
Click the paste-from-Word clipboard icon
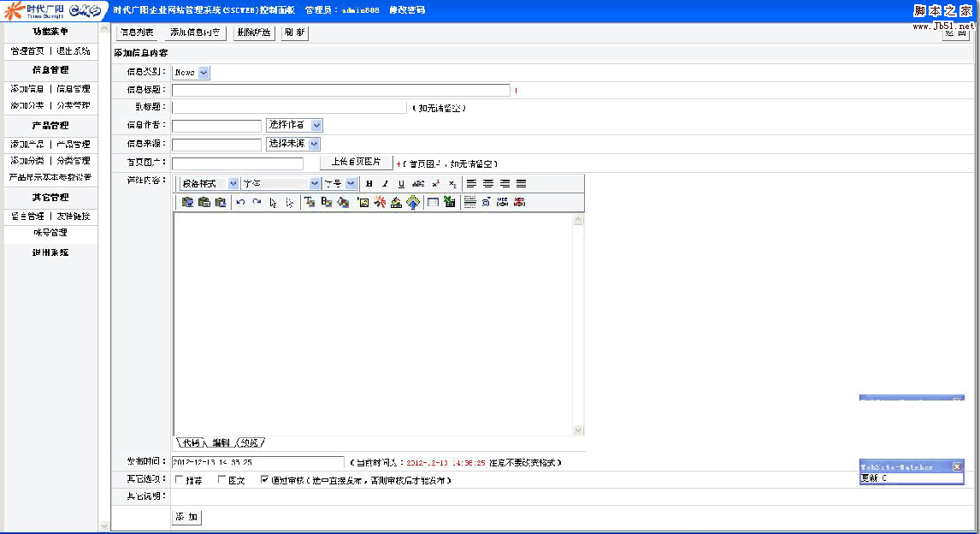[220, 202]
